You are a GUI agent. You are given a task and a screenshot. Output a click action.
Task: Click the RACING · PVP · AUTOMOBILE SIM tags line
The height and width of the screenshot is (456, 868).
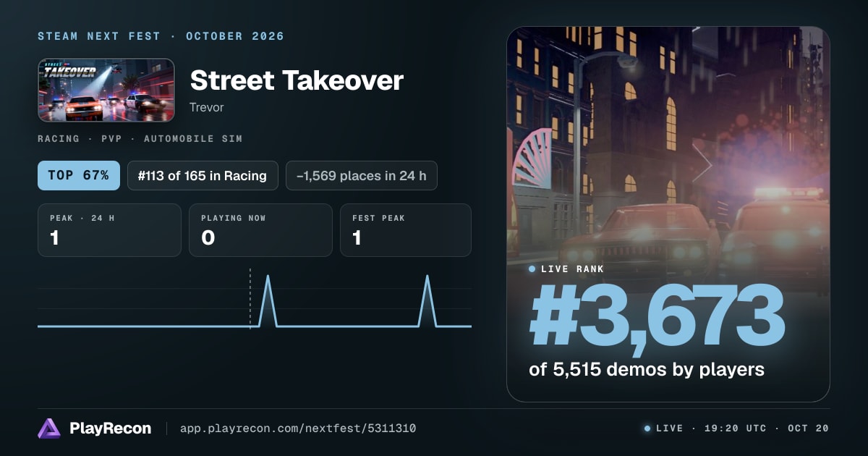point(140,138)
